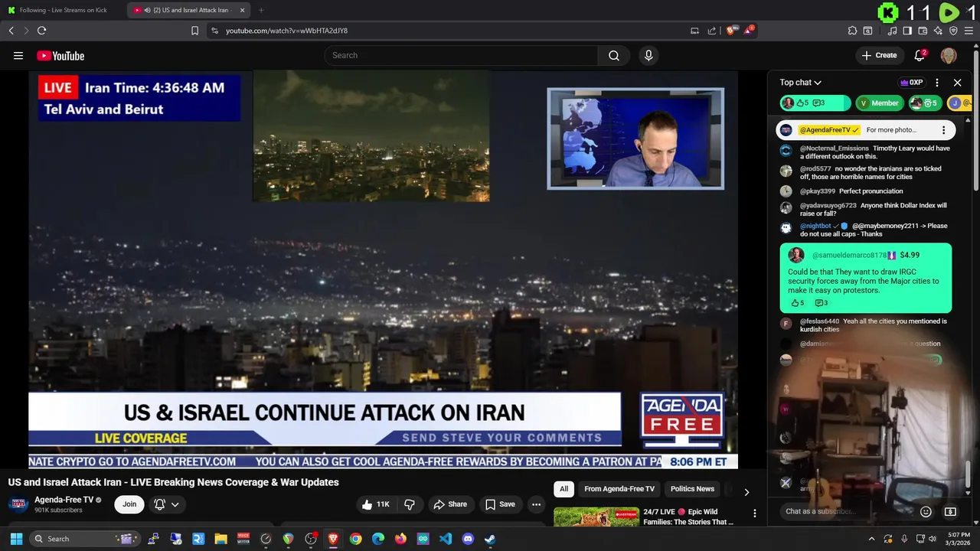Image resolution: width=980 pixels, height=551 pixels.
Task: Open Brave Rewards triangle icon
Action: (750, 31)
